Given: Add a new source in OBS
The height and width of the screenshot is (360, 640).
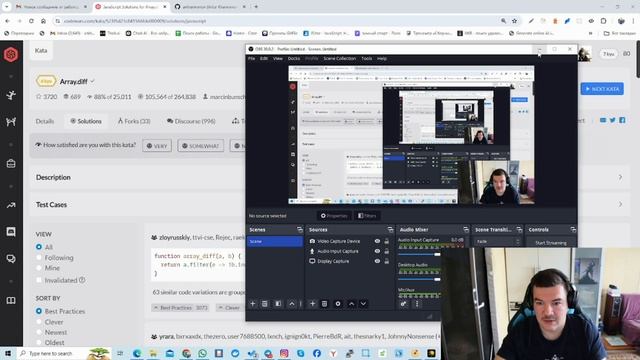Looking at the screenshot, I should (x=312, y=304).
